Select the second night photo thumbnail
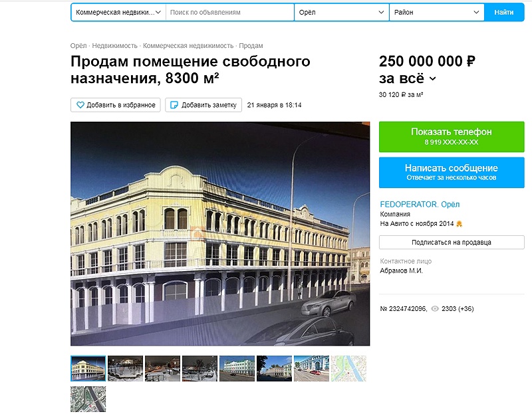 pos(162,369)
